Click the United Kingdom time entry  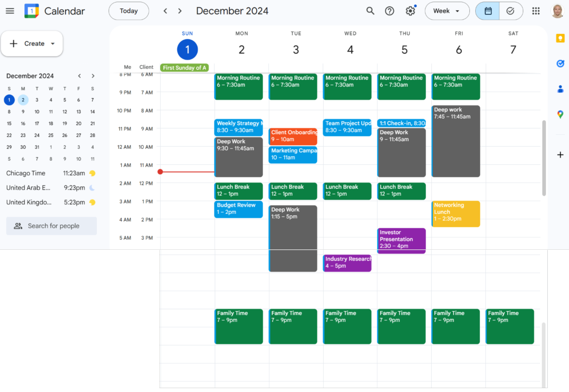click(x=51, y=202)
